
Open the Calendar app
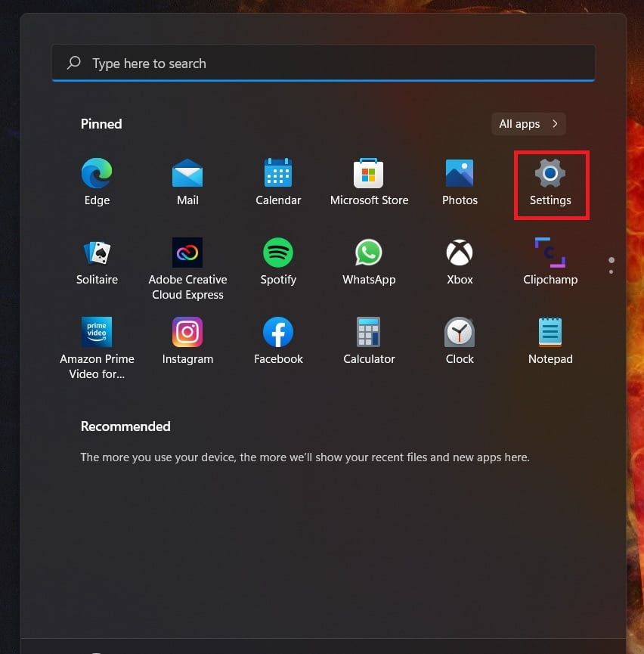278,182
